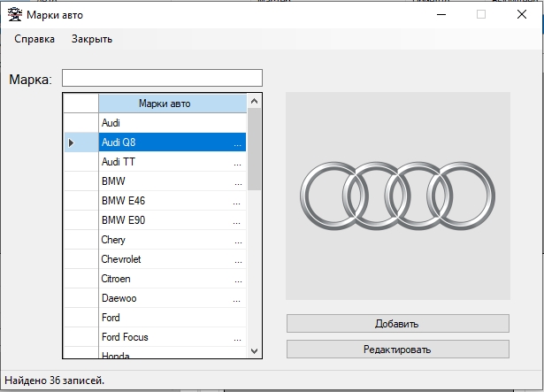Click the row header cell beside Chevrolet

pyautogui.click(x=81, y=259)
